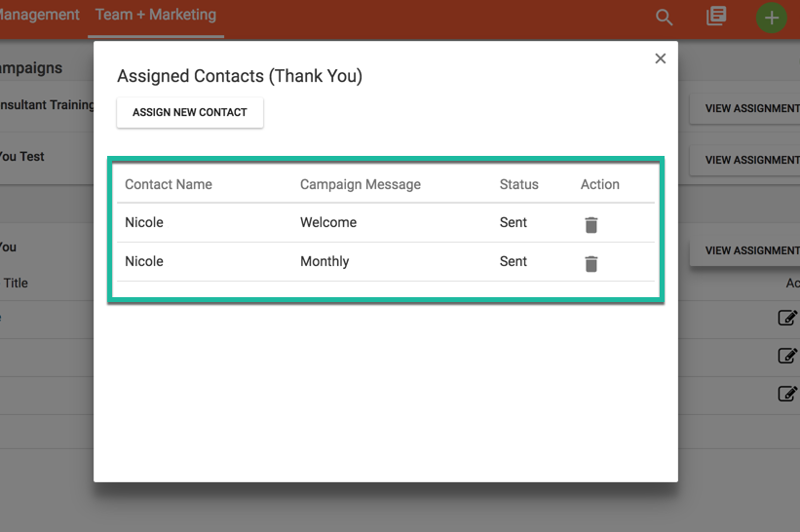Delete Nicole's Welcome message assignment
The image size is (800, 532).
(590, 224)
